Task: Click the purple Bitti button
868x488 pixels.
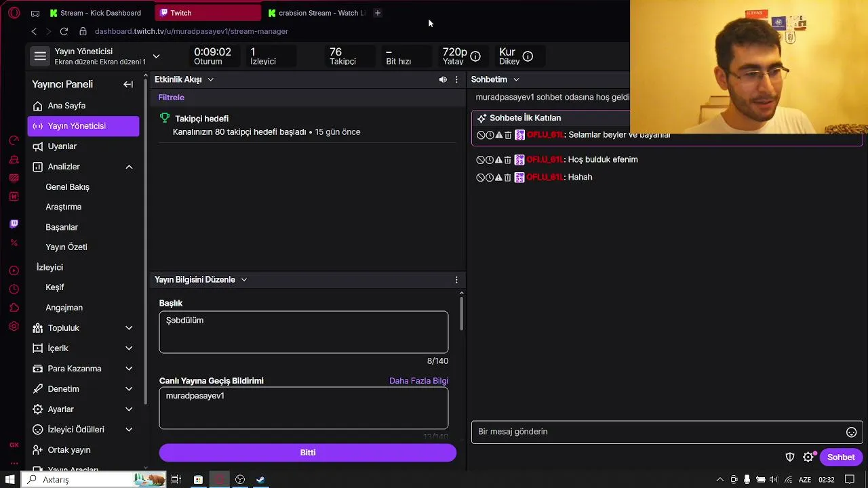Action: (308, 453)
